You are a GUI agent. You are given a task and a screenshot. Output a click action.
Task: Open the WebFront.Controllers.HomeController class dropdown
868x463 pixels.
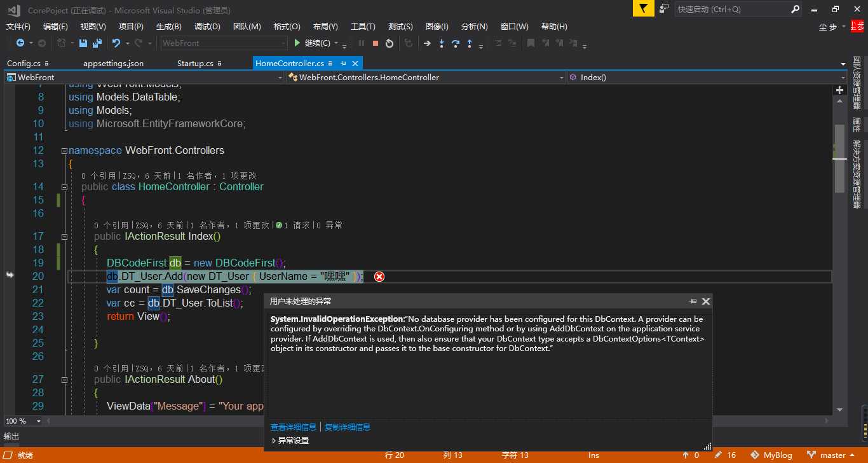tap(426, 77)
